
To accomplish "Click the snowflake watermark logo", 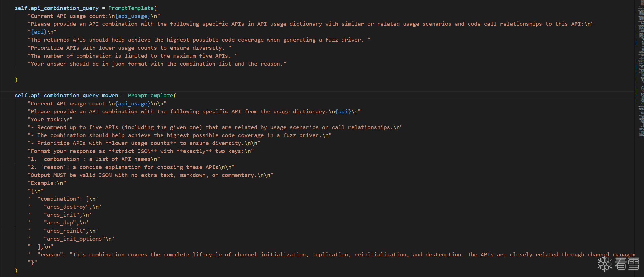I will (605, 264).
